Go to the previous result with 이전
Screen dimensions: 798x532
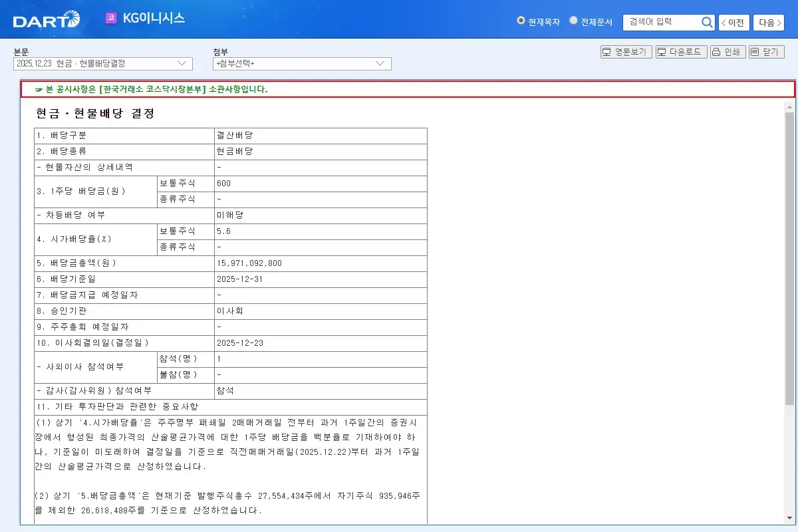point(733,23)
